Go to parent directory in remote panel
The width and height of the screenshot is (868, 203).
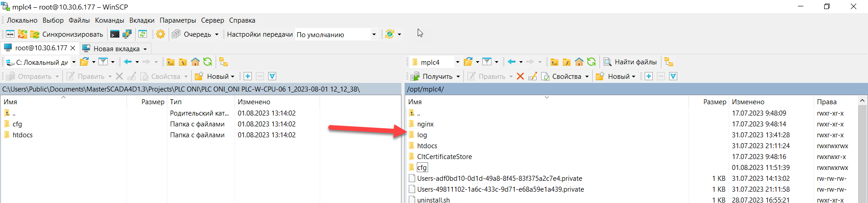(x=555, y=62)
